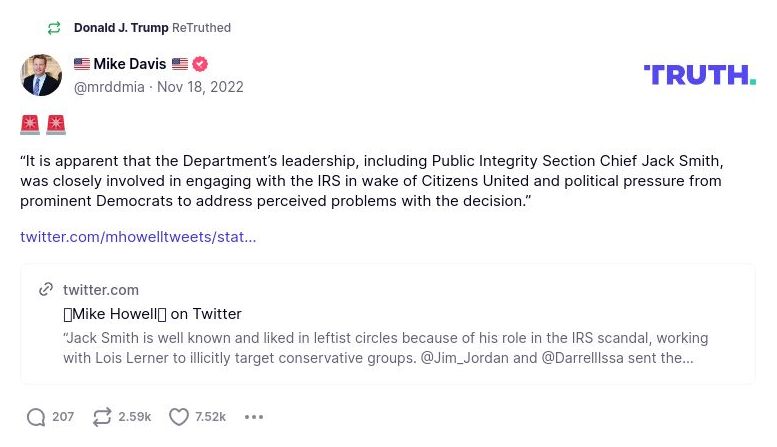Screen dimensions: 777x447
Task: Click the TRUTH logo
Action: 699,74
